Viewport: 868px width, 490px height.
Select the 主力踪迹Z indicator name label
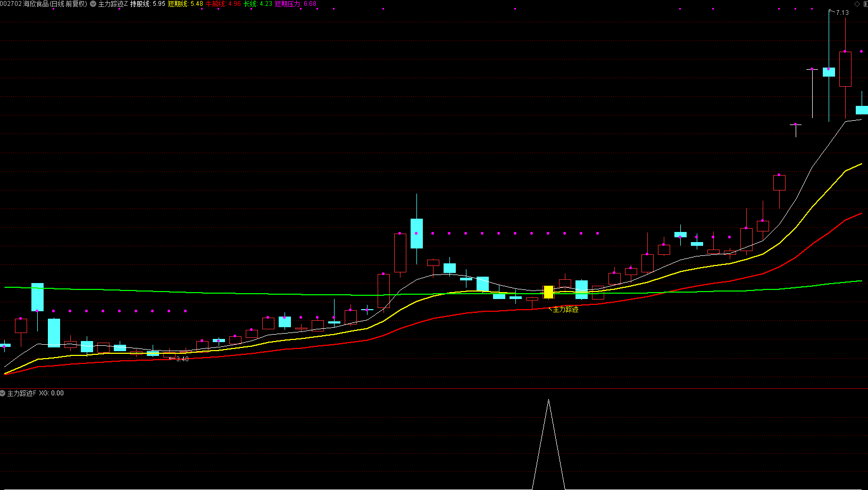point(113,4)
